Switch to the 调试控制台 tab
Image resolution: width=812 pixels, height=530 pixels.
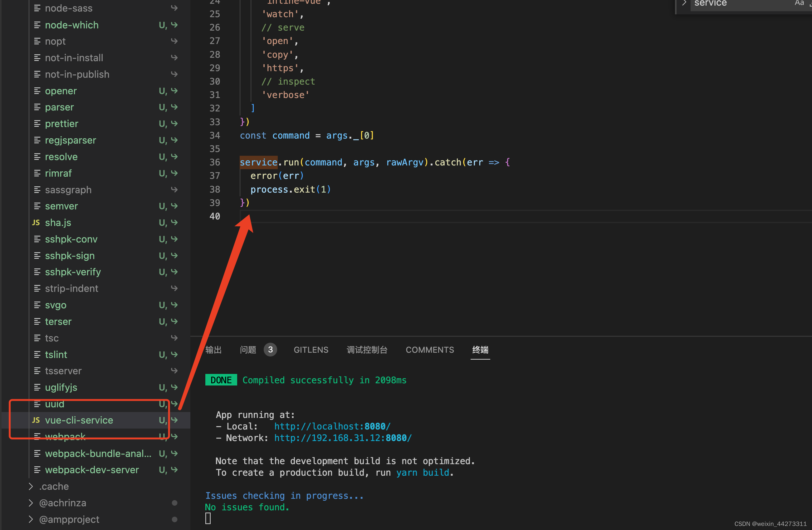(367, 350)
